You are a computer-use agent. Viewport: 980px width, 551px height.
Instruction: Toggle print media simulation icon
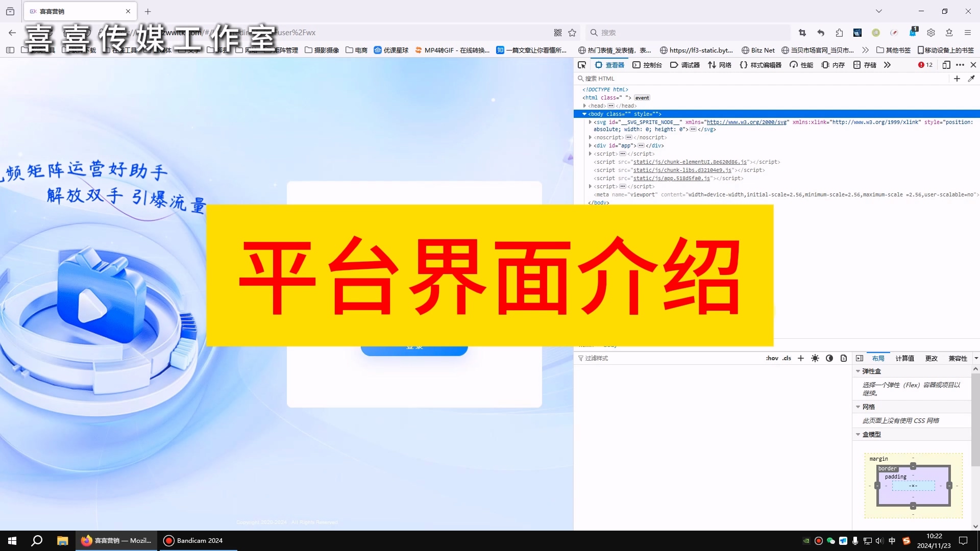[x=844, y=358]
